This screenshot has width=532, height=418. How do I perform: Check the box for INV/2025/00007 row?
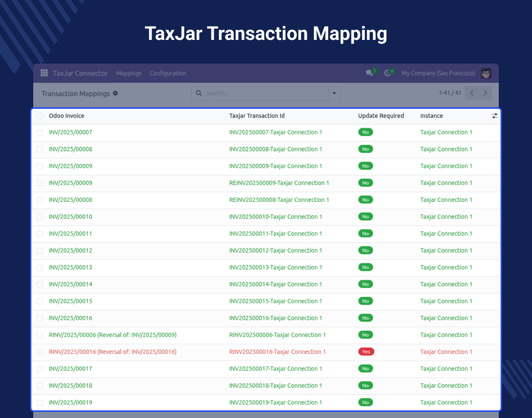(x=40, y=133)
